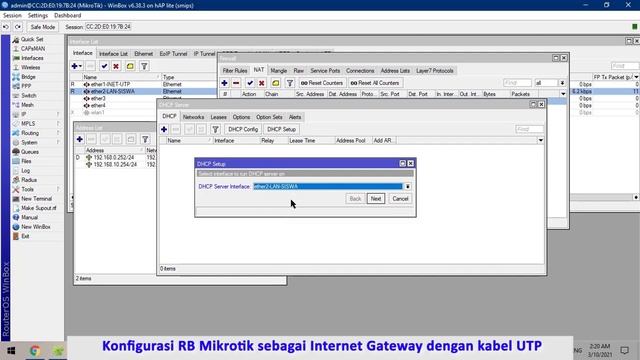Open Firewall column dropdown arrow

coord(563,94)
